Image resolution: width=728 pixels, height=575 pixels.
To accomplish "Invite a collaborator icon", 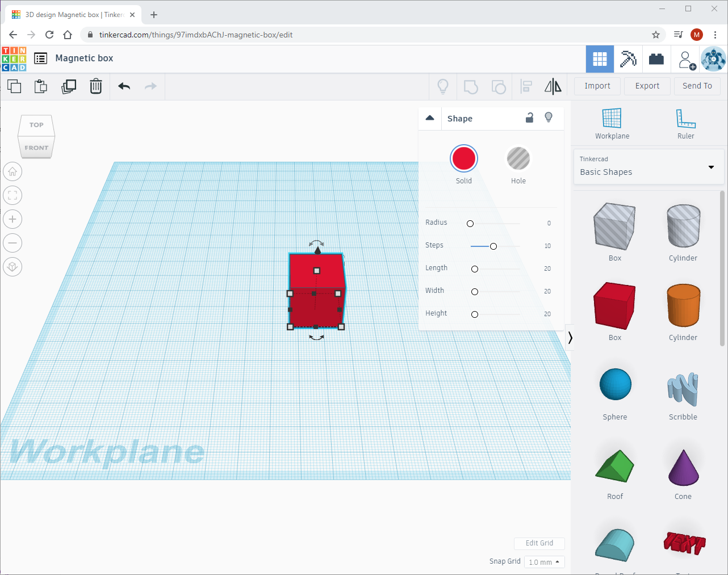I will pyautogui.click(x=686, y=59).
